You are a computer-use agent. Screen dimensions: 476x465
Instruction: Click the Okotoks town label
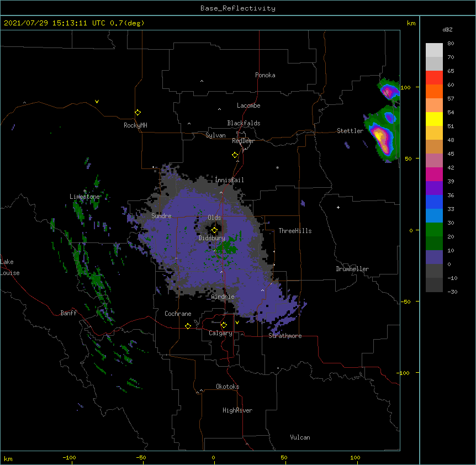point(228,387)
